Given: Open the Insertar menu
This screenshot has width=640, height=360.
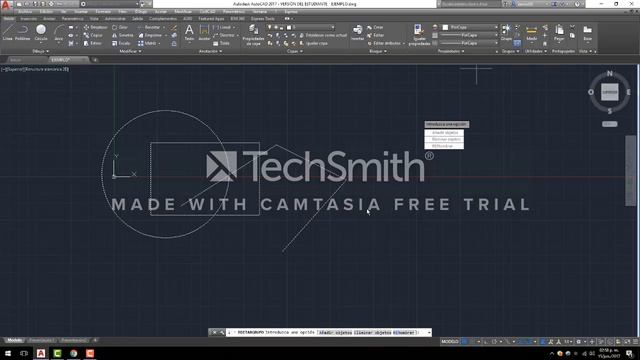Looking at the screenshot, I should 81,12.
